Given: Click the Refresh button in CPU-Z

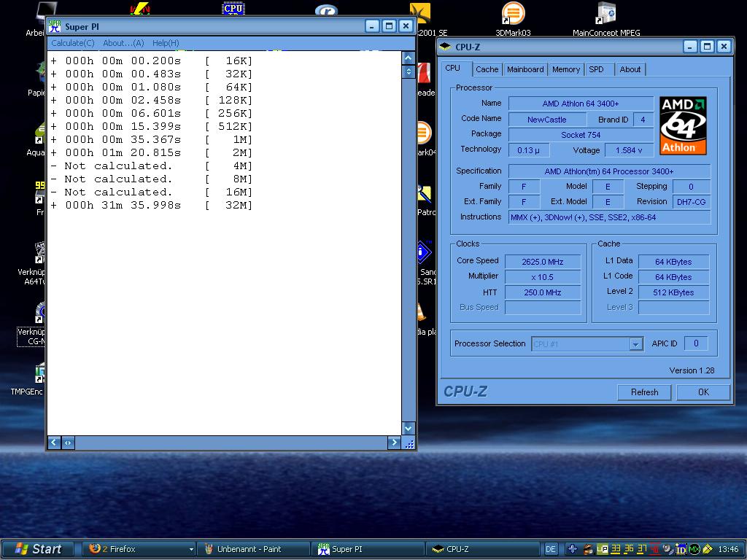Looking at the screenshot, I should pos(644,392).
